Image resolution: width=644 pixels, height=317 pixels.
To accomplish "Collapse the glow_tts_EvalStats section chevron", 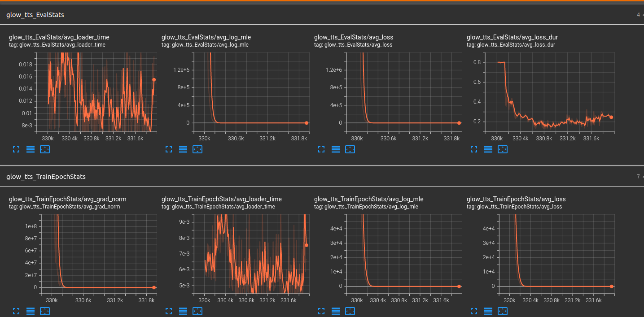I will click(643, 14).
